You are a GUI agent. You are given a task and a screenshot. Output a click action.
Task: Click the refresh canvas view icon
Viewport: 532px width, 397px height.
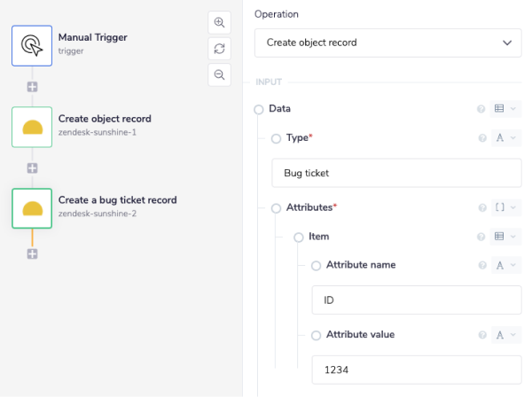219,49
